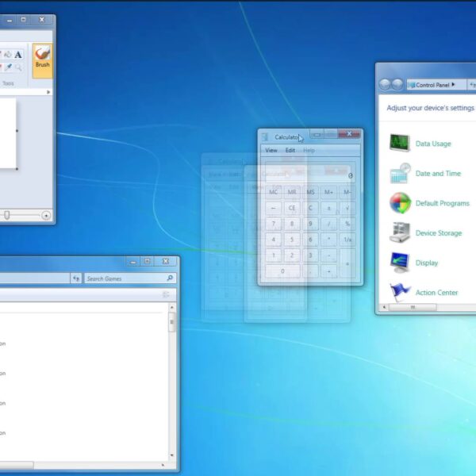The height and width of the screenshot is (476, 476).
Task: Click the Control Panel breadcrumb label
Action: 432,85
